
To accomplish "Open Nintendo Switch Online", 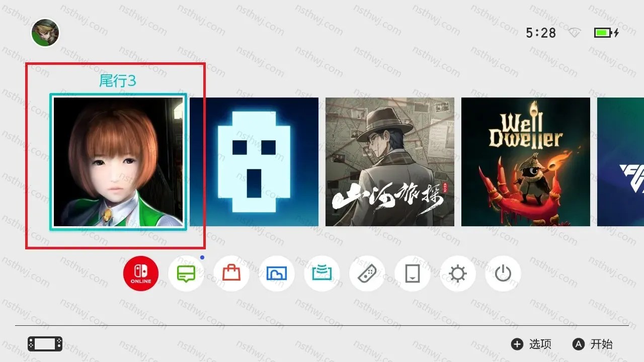I will pos(141,274).
